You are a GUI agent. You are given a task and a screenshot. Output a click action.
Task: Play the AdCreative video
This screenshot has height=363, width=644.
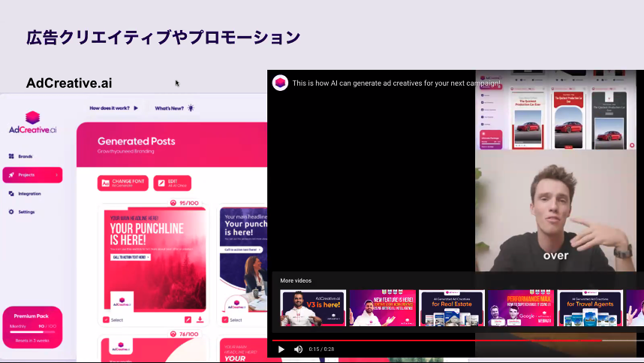coord(281,349)
